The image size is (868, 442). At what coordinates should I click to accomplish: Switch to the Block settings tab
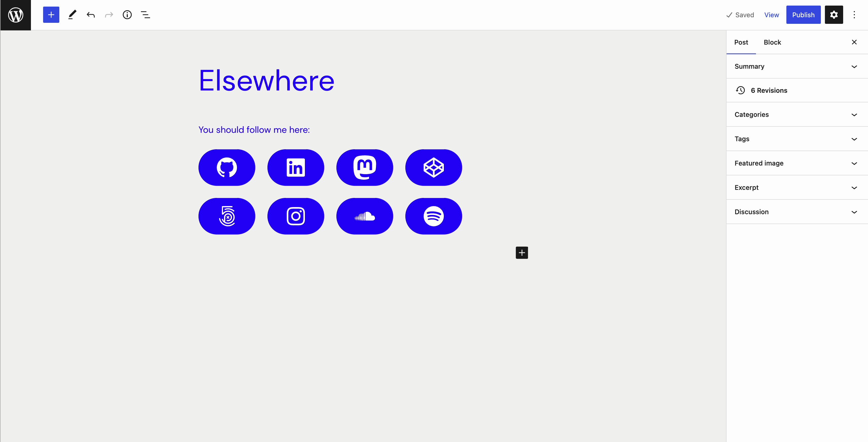[771, 42]
